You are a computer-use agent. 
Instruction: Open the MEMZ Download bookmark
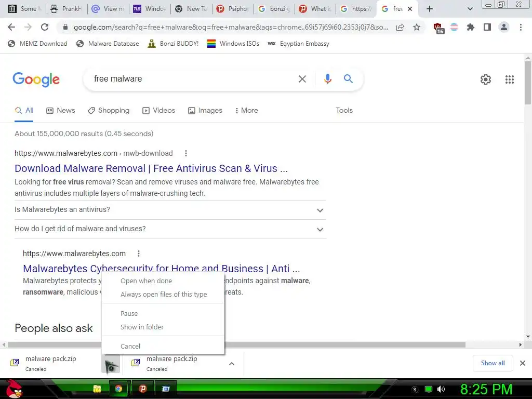coord(37,44)
